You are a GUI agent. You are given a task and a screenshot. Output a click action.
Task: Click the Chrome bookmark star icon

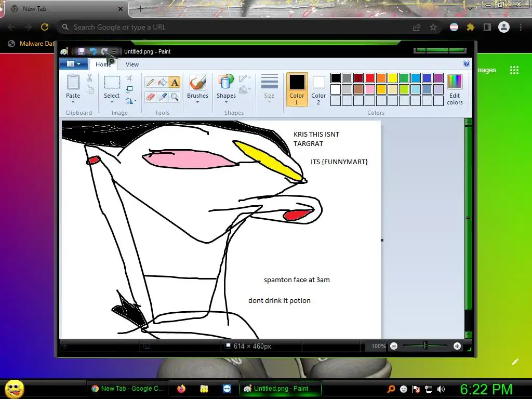tap(433, 27)
